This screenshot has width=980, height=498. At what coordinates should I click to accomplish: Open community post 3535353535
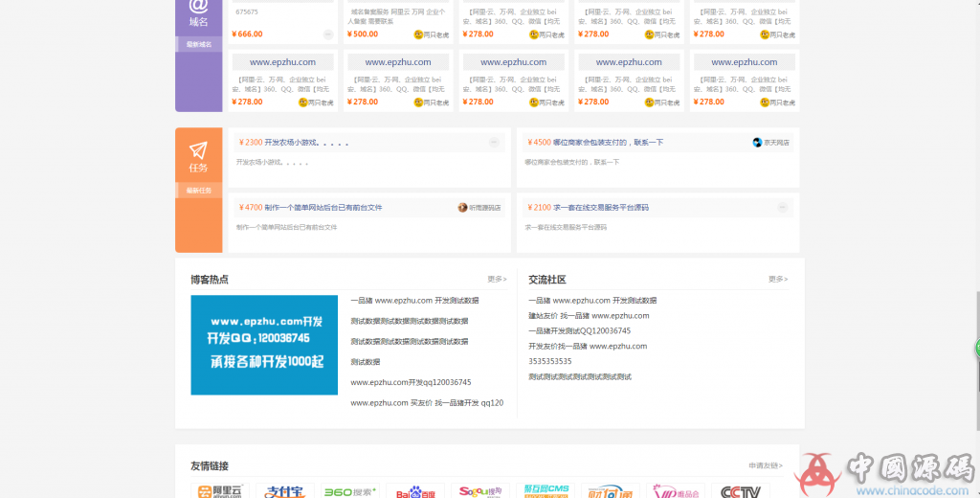tap(550, 362)
